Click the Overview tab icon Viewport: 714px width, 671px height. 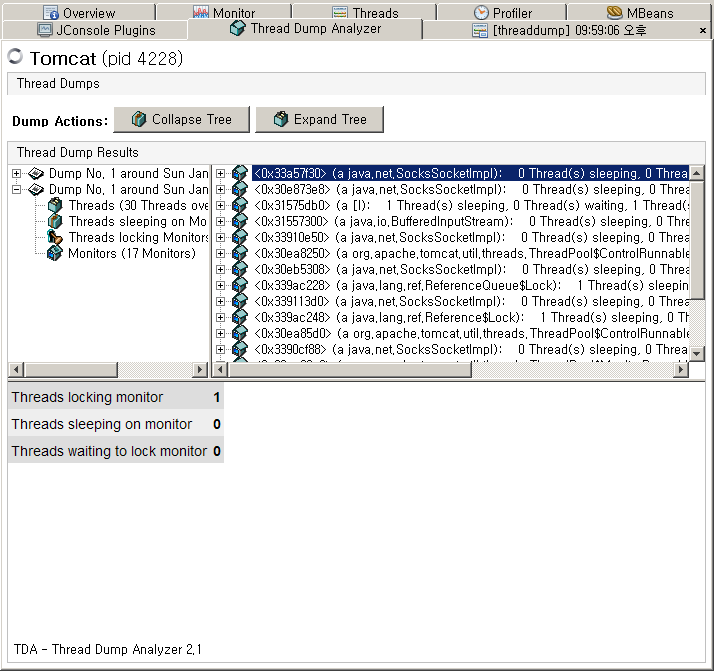coord(51,13)
